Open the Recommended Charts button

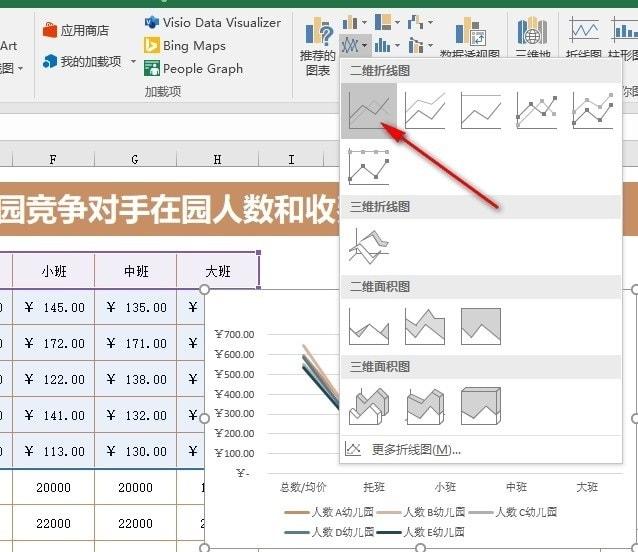[x=318, y=47]
